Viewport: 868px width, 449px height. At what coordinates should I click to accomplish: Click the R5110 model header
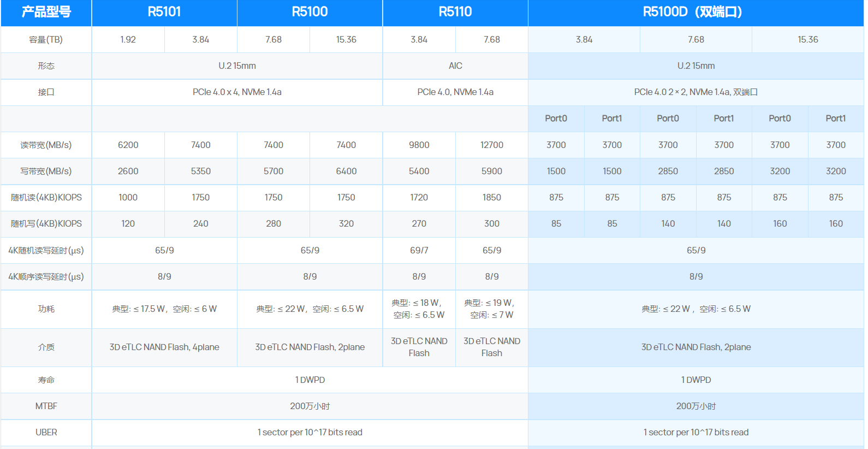pos(455,12)
